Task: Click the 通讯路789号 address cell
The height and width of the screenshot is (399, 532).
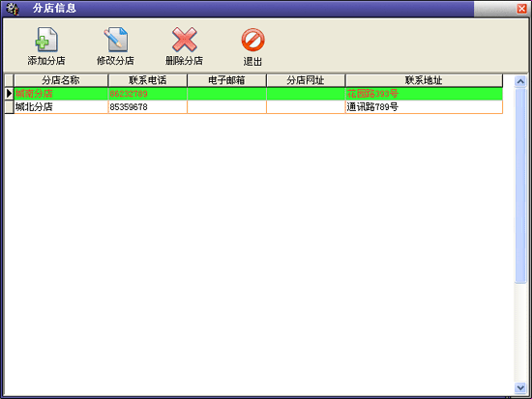Action: 424,107
